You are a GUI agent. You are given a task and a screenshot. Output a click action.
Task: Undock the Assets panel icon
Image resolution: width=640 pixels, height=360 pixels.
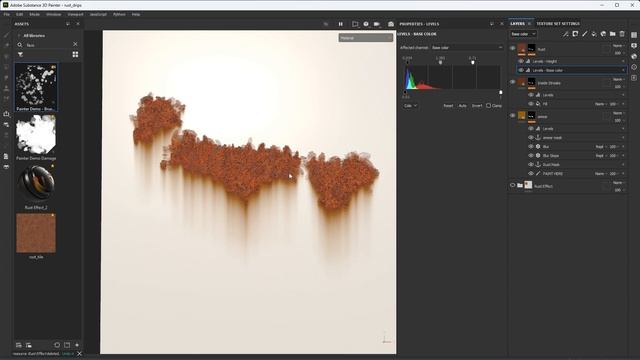click(68, 24)
